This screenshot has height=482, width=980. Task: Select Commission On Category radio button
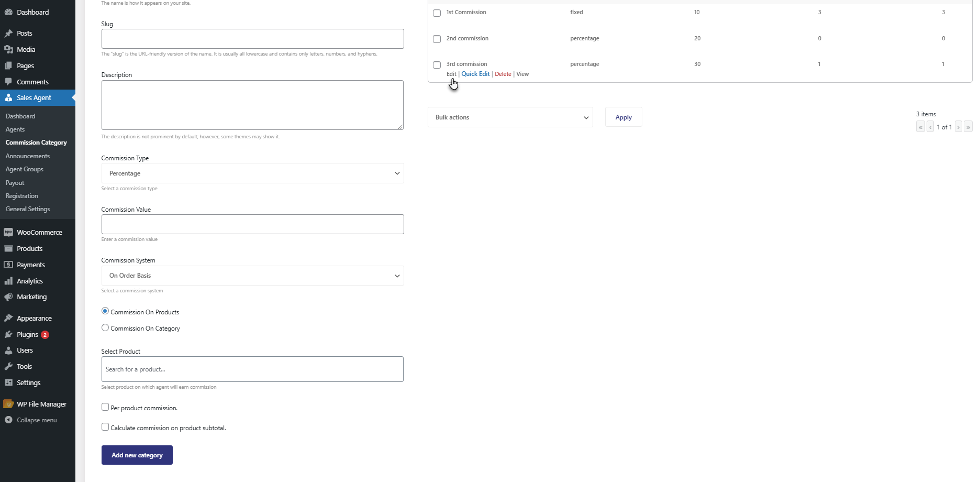(x=105, y=328)
